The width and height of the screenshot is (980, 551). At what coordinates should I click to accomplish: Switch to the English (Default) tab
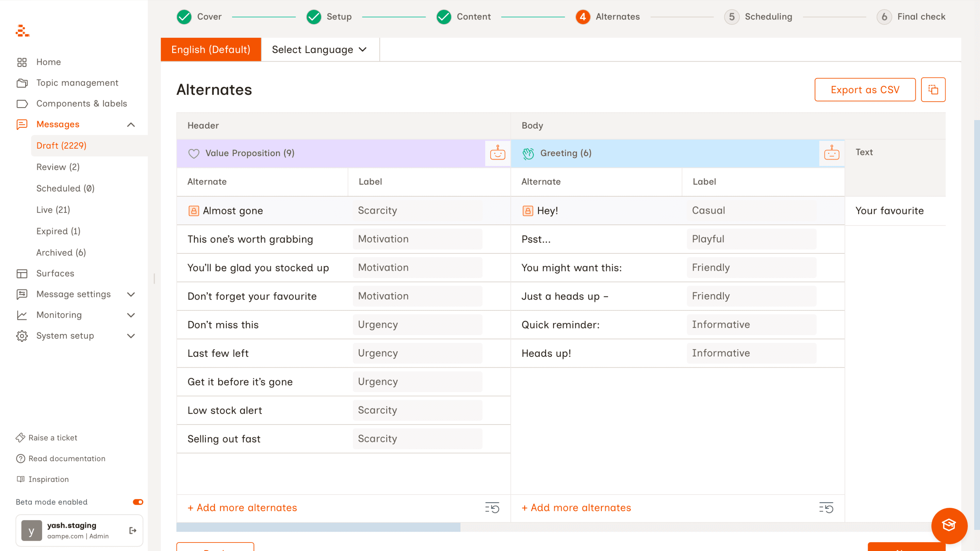[x=211, y=49]
